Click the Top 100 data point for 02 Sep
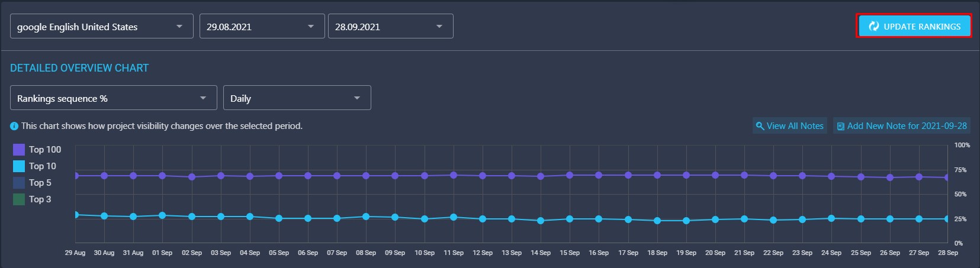The height and width of the screenshot is (268, 980). click(192, 177)
